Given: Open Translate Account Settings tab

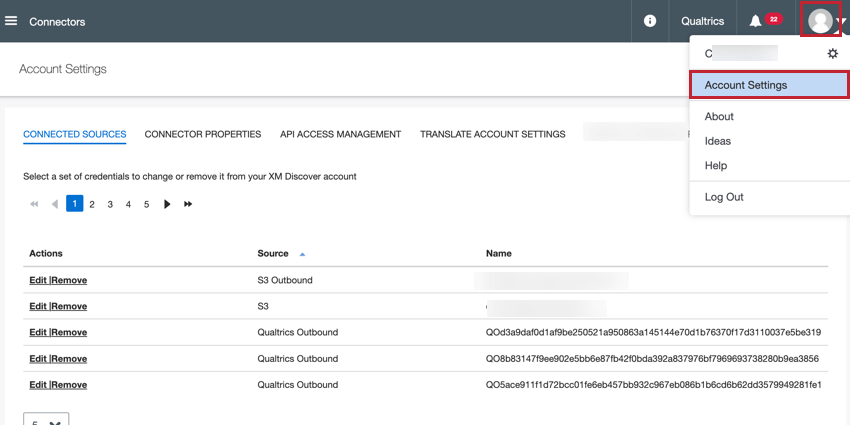Looking at the screenshot, I should 492,134.
